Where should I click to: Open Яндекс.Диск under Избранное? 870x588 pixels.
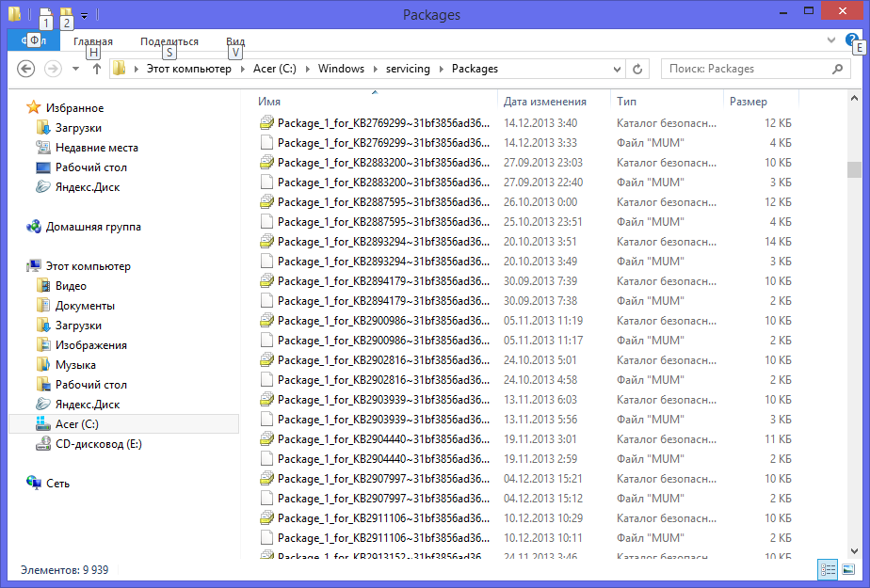[x=88, y=187]
